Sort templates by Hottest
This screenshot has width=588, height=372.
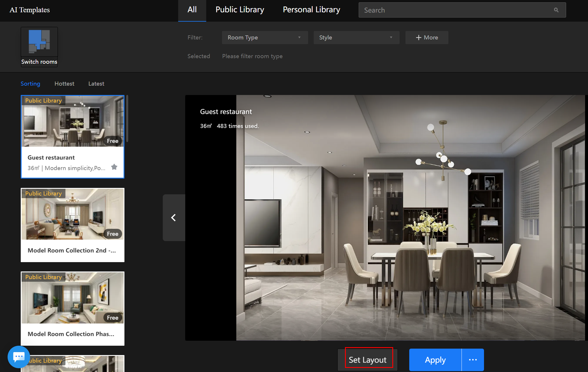[x=64, y=84]
